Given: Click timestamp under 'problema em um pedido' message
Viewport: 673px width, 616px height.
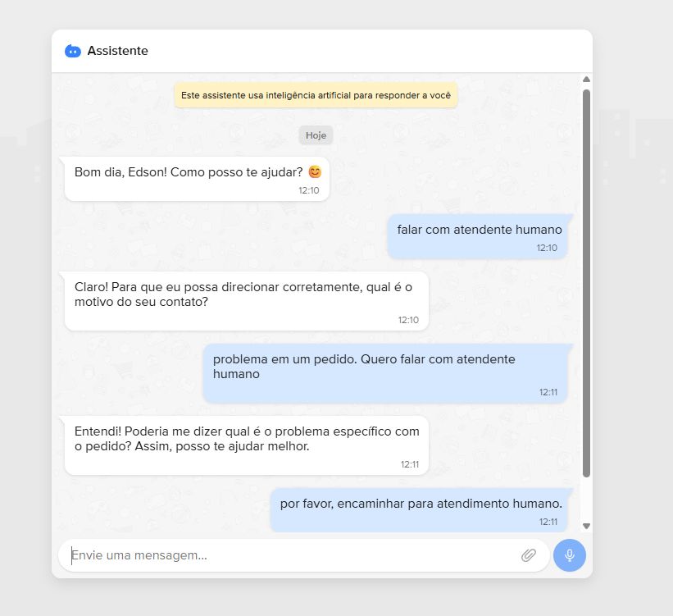Looking at the screenshot, I should 548,392.
